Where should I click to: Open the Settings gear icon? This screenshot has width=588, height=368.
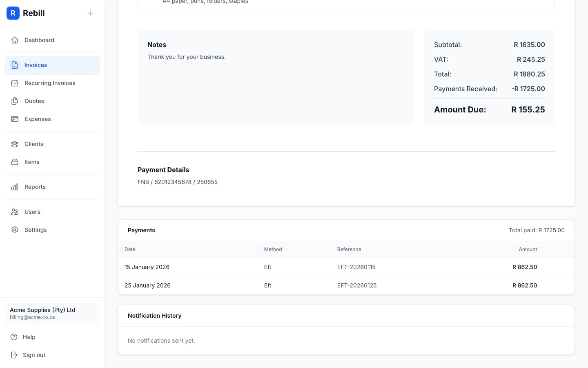(x=15, y=230)
